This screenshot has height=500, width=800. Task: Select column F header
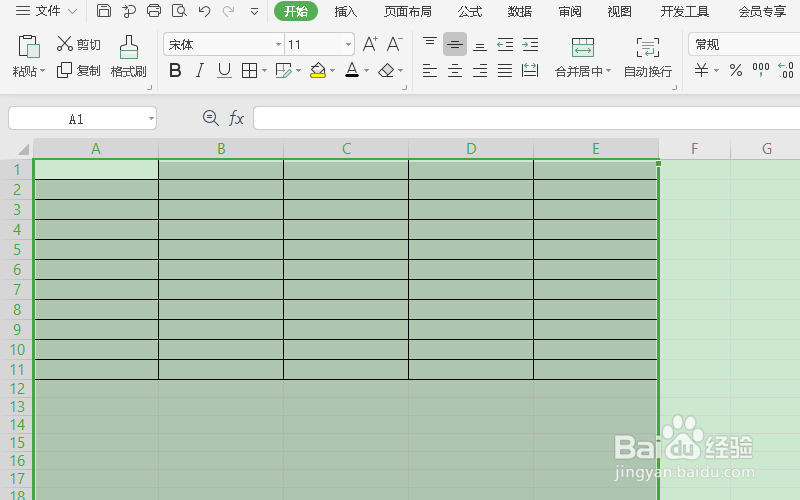click(694, 148)
